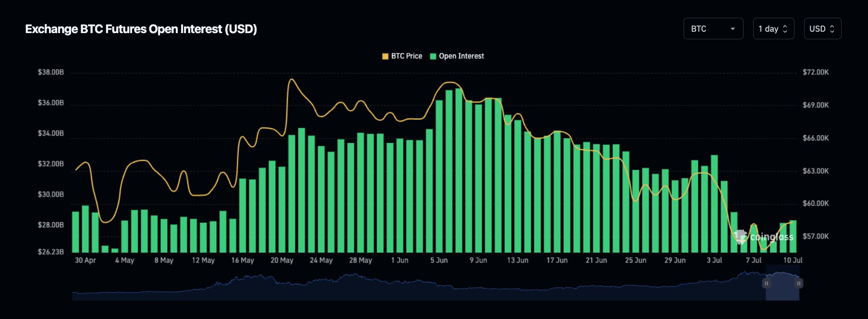The height and width of the screenshot is (319, 868).
Task: Click the up-down chevrons beside 1 day
Action: [785, 29]
